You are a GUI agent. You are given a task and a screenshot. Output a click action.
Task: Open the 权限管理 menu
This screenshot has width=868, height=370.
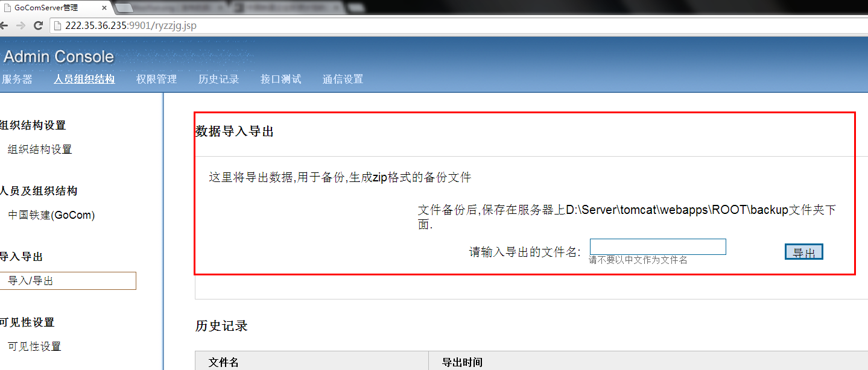[x=156, y=79]
